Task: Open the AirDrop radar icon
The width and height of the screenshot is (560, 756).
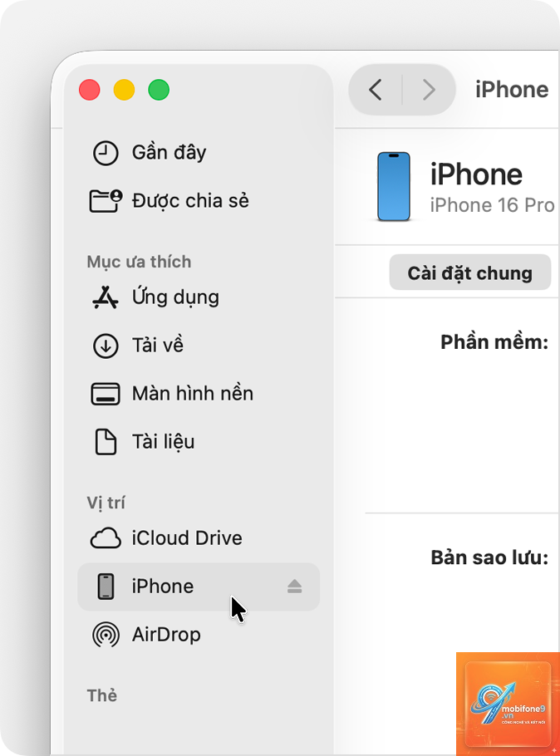Action: (106, 635)
